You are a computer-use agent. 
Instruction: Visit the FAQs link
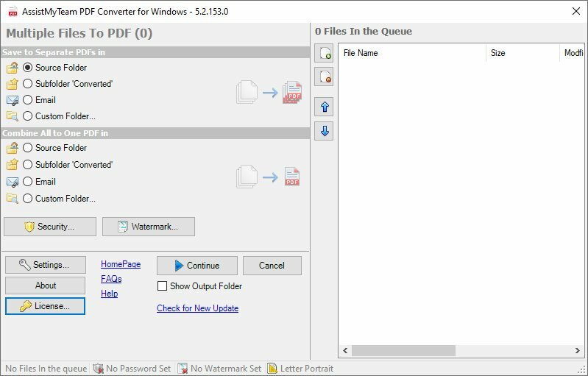111,279
